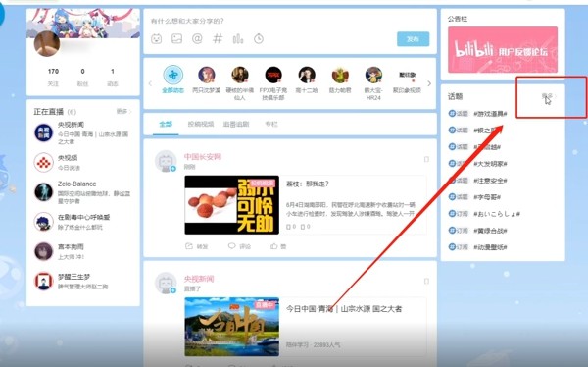Viewport: 588px width, 367px height.
Task: Click 央视新闻 post author avatar in feed
Action: click(x=166, y=284)
